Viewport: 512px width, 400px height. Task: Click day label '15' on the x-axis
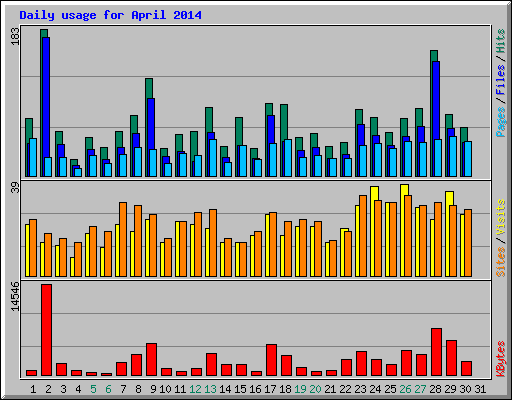240,389
